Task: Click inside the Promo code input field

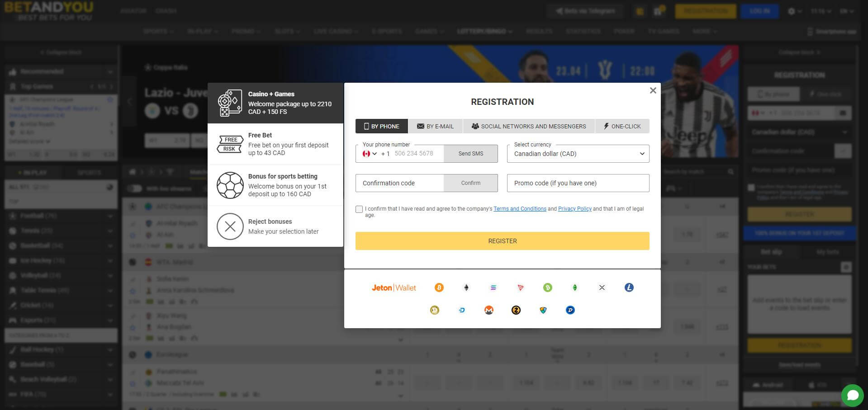Action: click(578, 183)
